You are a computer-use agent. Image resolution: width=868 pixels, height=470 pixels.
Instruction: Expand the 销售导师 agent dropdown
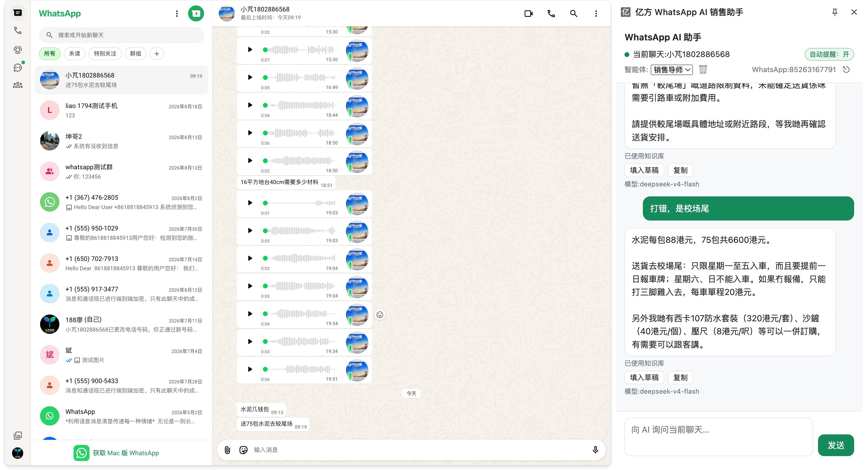[x=671, y=69]
